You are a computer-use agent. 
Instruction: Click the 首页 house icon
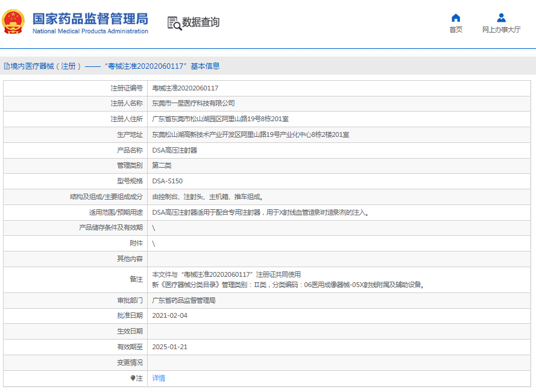pos(456,17)
